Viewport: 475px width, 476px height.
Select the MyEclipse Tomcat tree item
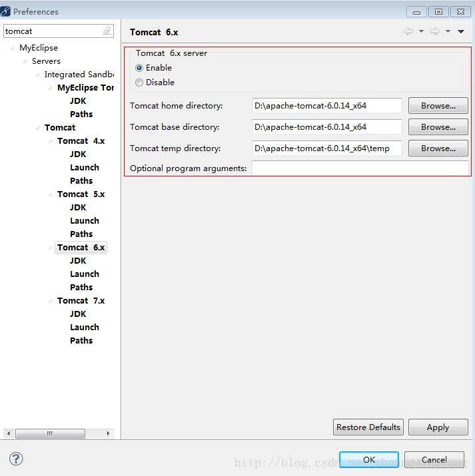[x=86, y=88]
